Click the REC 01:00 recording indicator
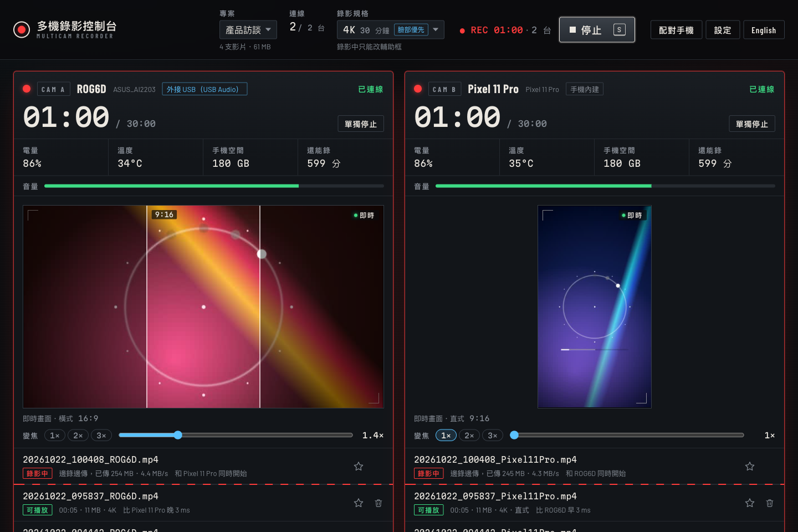The width and height of the screenshot is (798, 532). 492,30
